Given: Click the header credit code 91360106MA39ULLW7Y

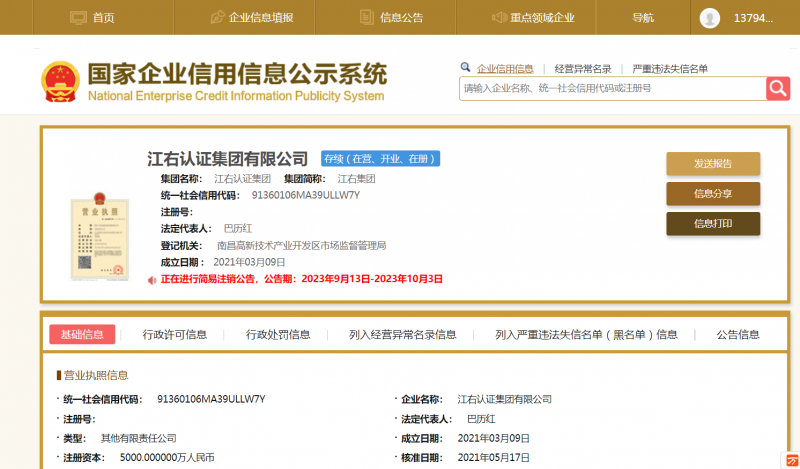Looking at the screenshot, I should (306, 195).
